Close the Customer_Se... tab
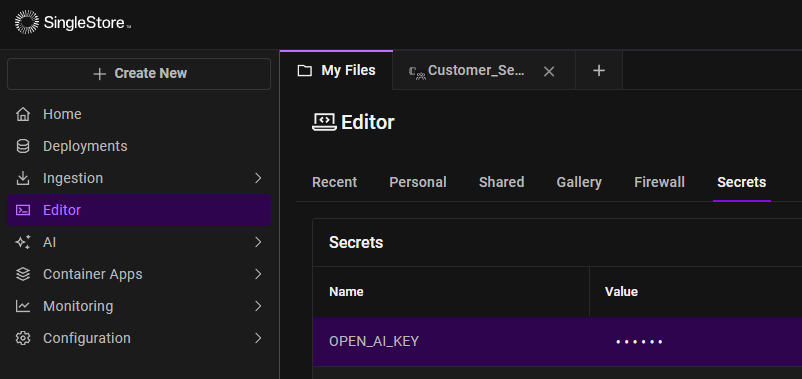The width and height of the screenshot is (802, 379). (x=549, y=72)
